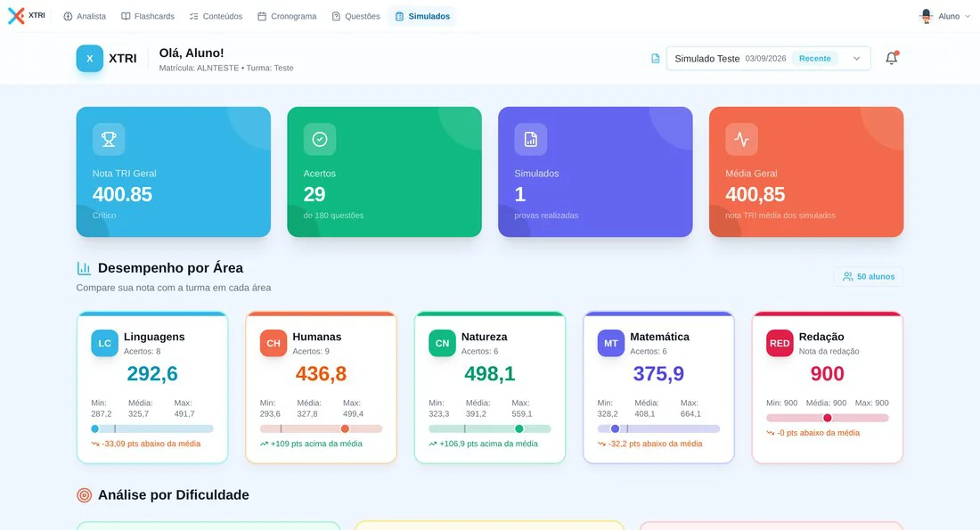This screenshot has width=980, height=530.
Task: Click the file icon left of Simulado Teste selector
Action: [x=655, y=58]
